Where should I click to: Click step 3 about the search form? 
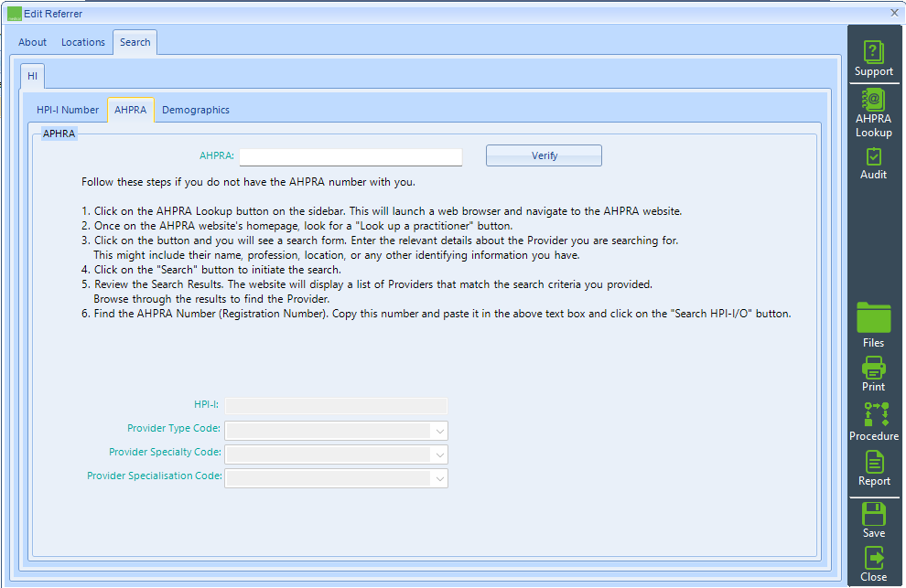pyautogui.click(x=380, y=248)
